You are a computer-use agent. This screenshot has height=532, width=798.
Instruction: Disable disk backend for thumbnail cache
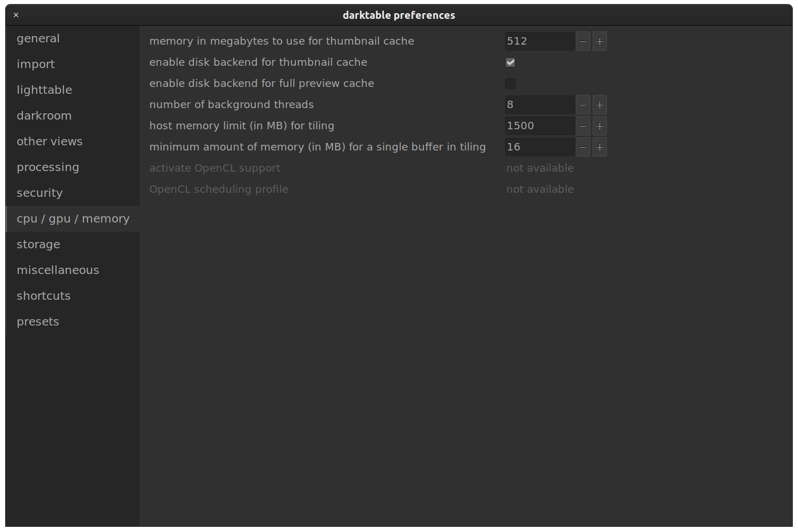[510, 62]
